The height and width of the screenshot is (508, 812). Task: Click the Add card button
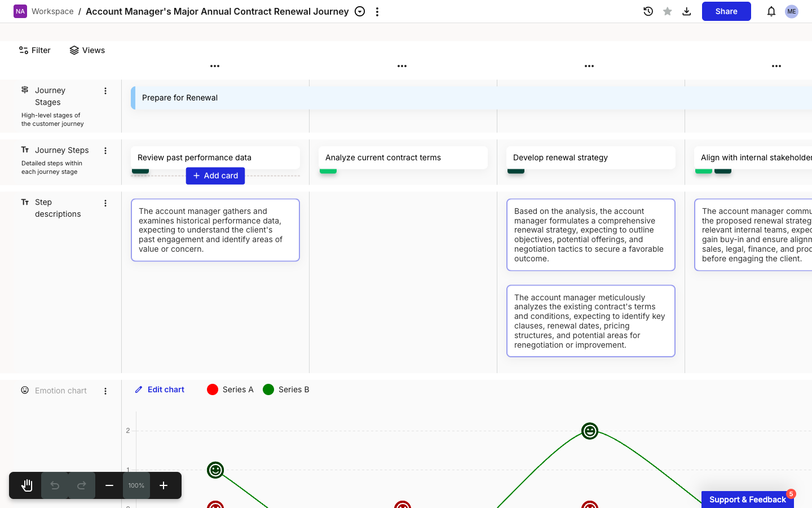(x=215, y=176)
